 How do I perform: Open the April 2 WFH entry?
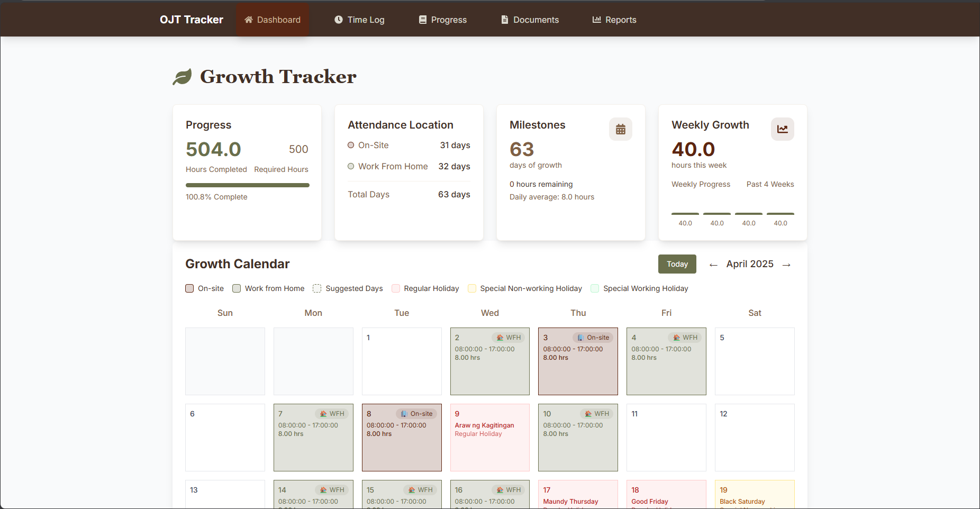point(490,361)
